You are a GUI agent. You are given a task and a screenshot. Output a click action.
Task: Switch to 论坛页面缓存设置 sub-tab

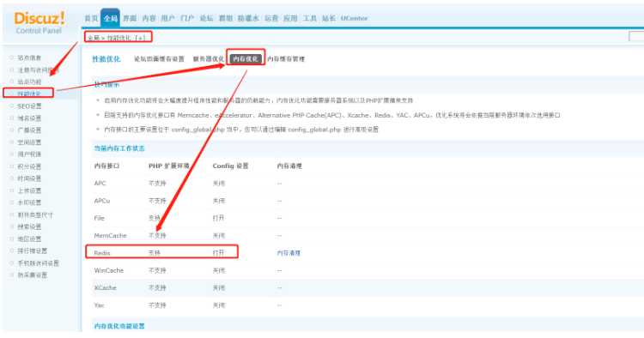pos(159,59)
